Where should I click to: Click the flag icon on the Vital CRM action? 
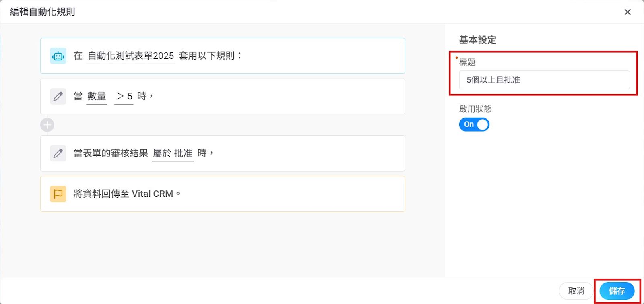pos(58,194)
